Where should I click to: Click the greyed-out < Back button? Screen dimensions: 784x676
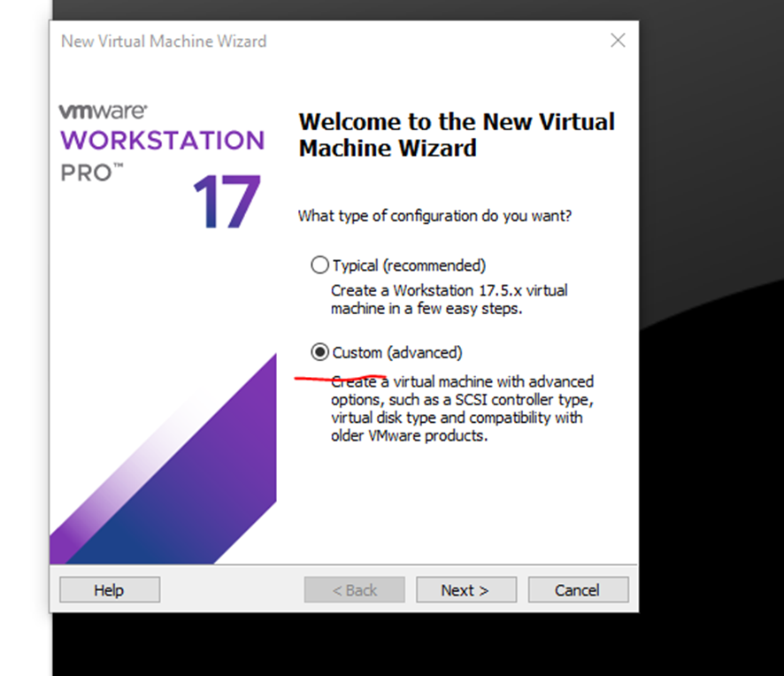(354, 590)
